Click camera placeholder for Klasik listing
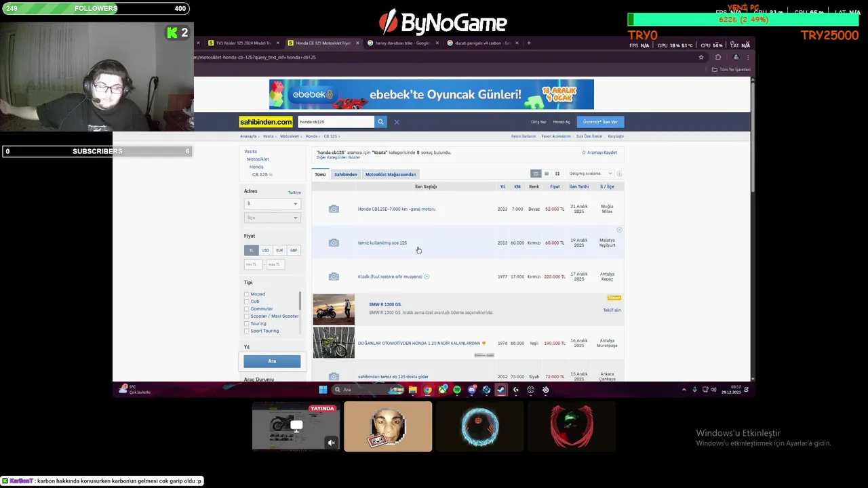 [334, 277]
